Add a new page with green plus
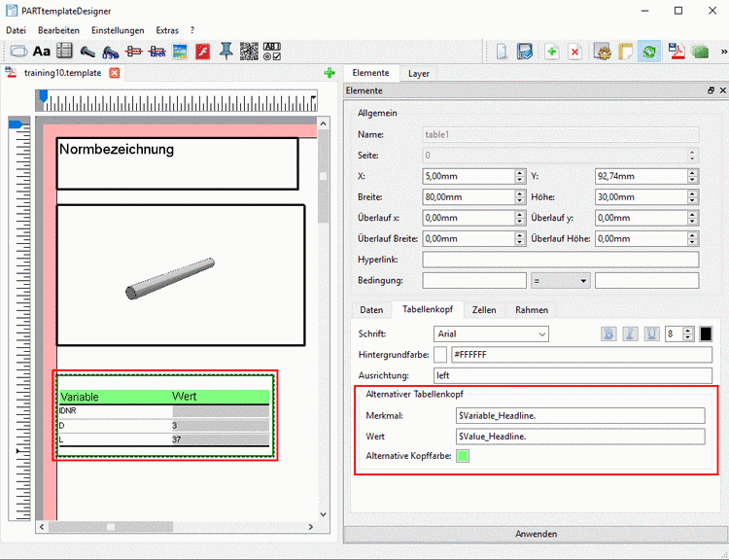This screenshot has width=729, height=560. pos(552,52)
